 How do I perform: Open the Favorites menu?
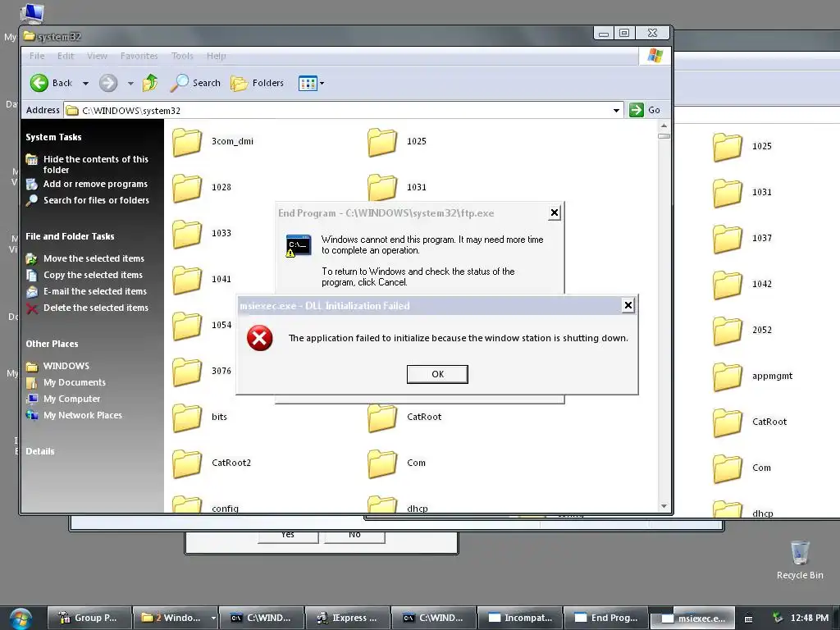[x=139, y=56]
